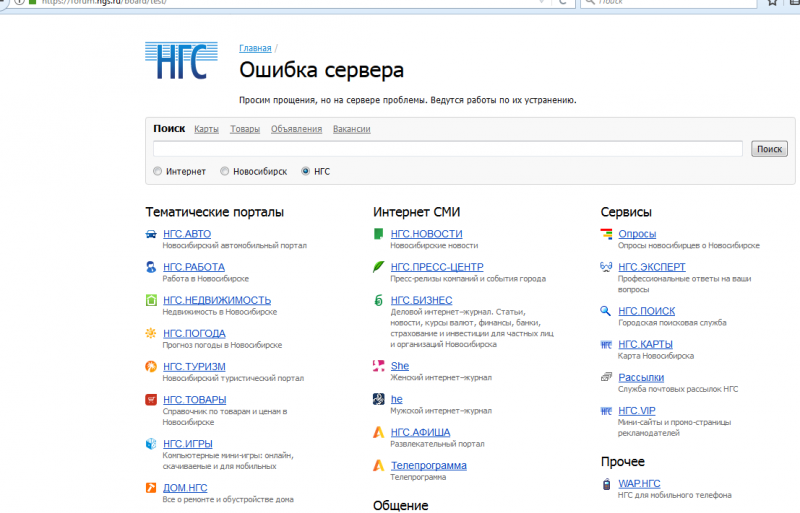
Task: Click the colored bars icon beside Опросы
Action: tap(606, 234)
